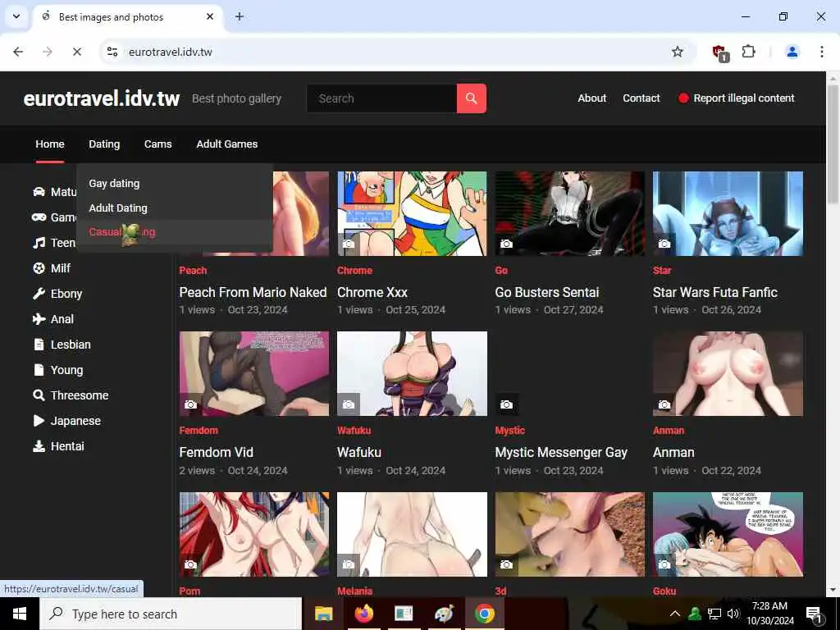The image size is (840, 630).
Task: Click the wrench icon beside Ebony
Action: point(39,294)
